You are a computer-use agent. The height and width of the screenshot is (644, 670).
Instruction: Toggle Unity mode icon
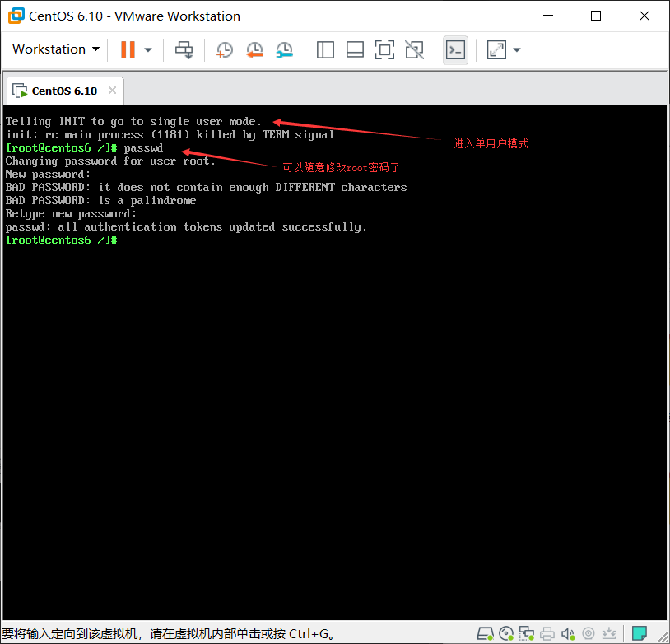coord(415,50)
